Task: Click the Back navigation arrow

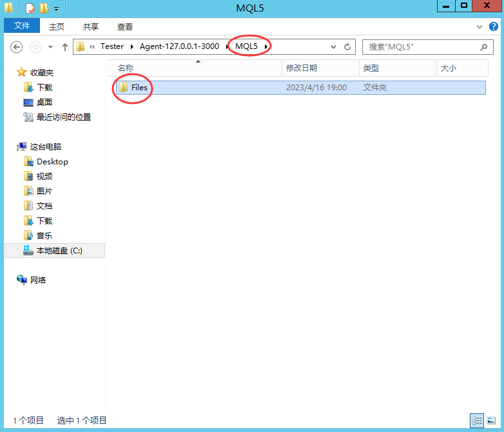Action: coord(16,47)
